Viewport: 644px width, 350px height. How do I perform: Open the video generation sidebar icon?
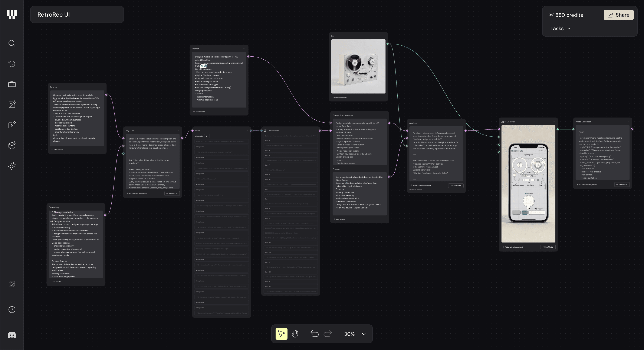click(x=12, y=125)
